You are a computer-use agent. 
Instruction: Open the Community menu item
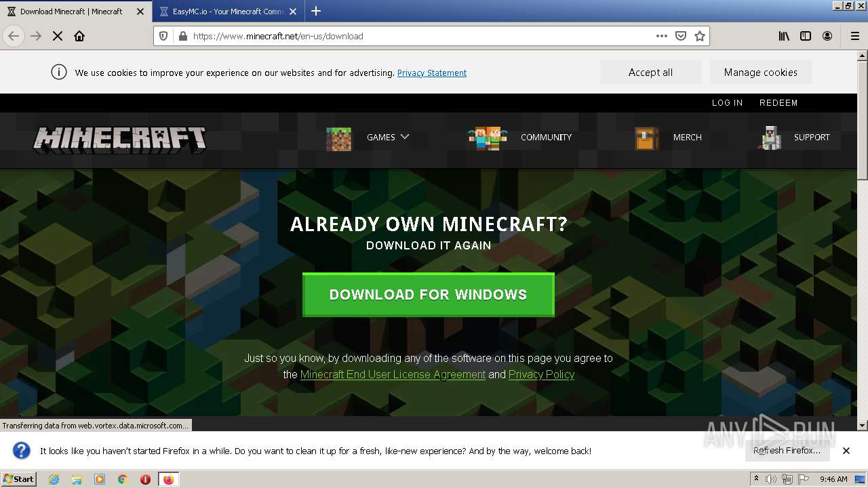coord(546,137)
